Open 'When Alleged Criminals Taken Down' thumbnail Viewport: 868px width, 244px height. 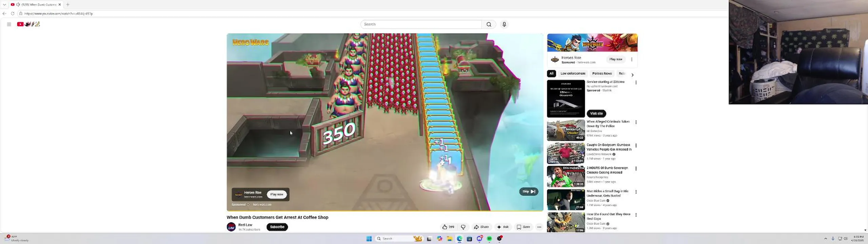(566, 130)
